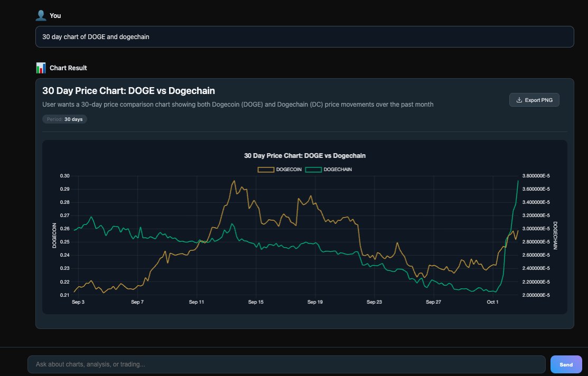Toggle the DOGECOIN series via legend label
The height and width of the screenshot is (376, 588).
coord(288,170)
